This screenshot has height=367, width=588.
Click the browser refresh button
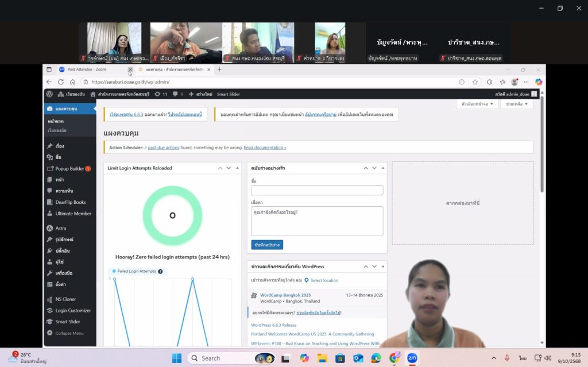point(61,82)
